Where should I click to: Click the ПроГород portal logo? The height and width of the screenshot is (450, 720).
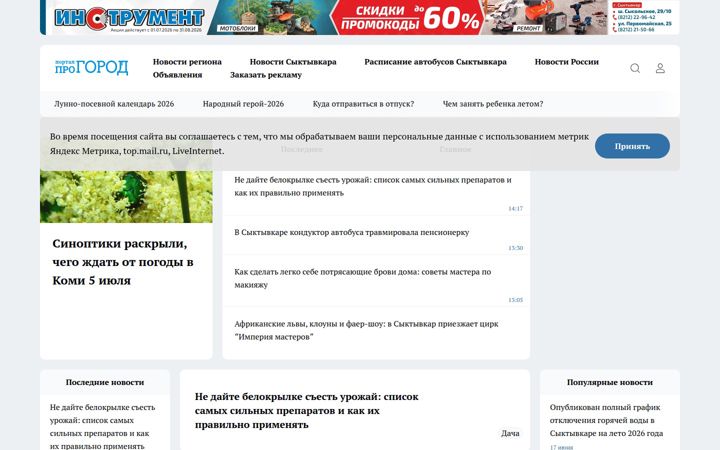[91, 67]
